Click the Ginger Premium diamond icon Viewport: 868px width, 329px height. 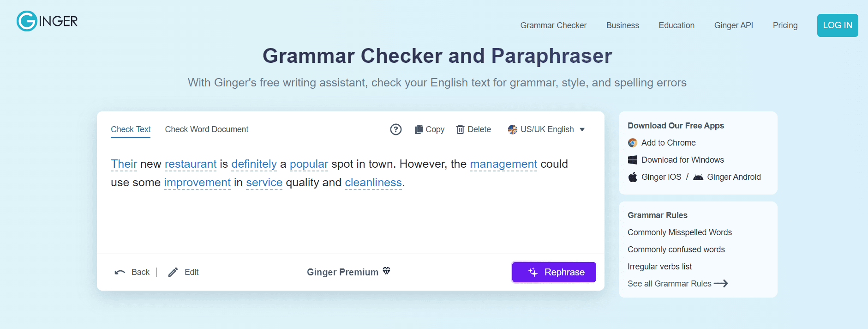coord(387,272)
